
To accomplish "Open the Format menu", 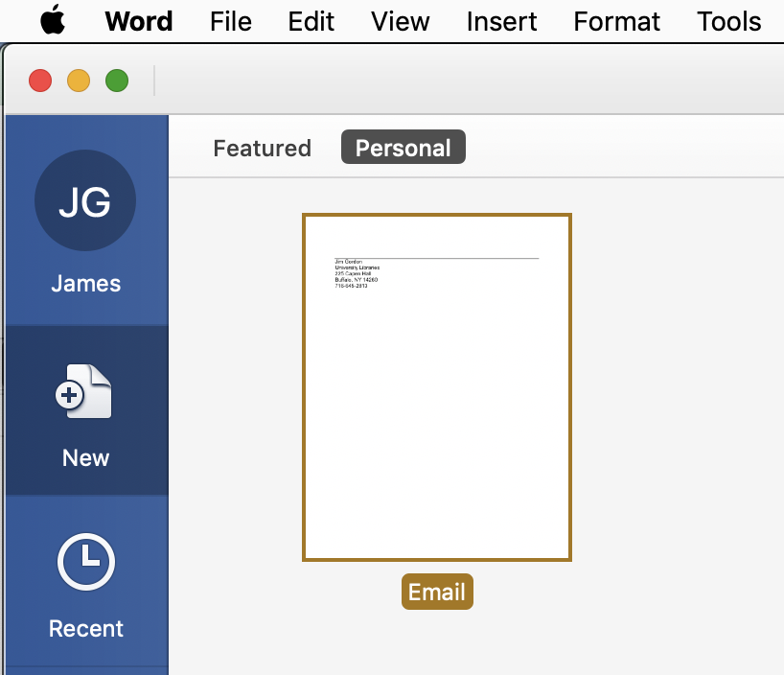I will point(616,21).
